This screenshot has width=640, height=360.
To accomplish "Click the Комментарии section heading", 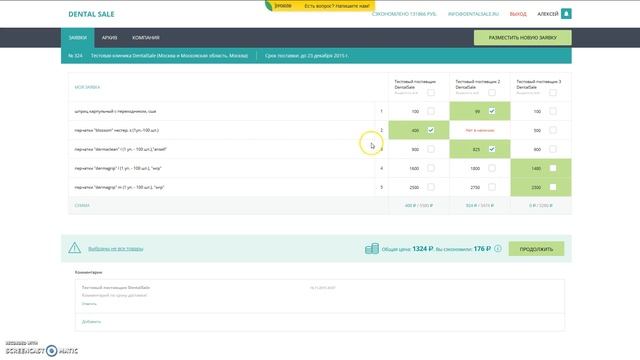I will (x=89, y=272).
